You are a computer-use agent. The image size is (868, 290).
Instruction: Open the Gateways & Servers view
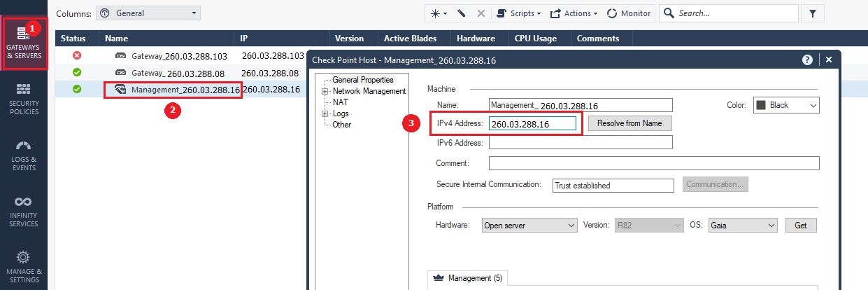[x=24, y=42]
